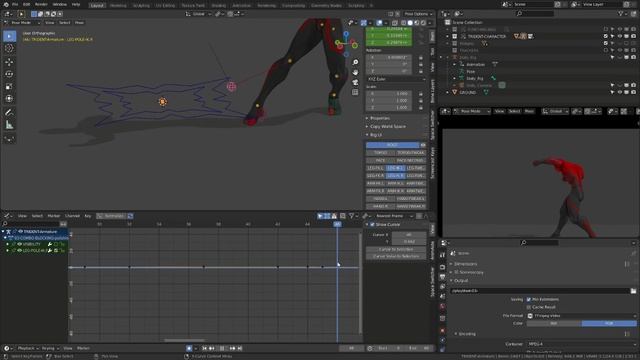Open the Render properties tab icon

(x=442, y=267)
